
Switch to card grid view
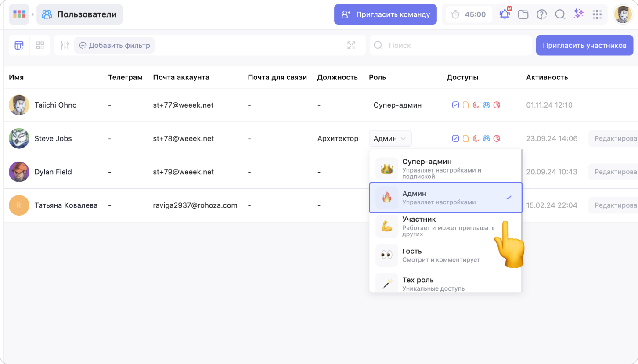(40, 45)
